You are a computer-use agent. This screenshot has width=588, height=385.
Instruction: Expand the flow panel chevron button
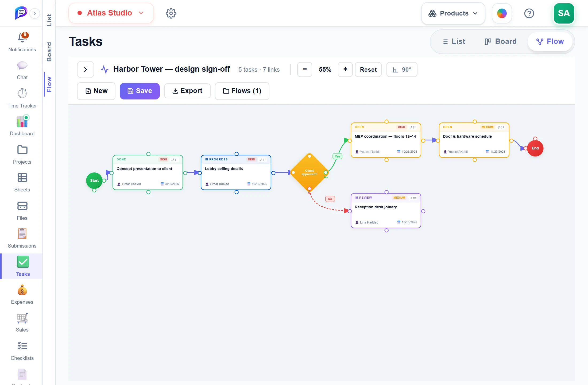pyautogui.click(x=86, y=70)
